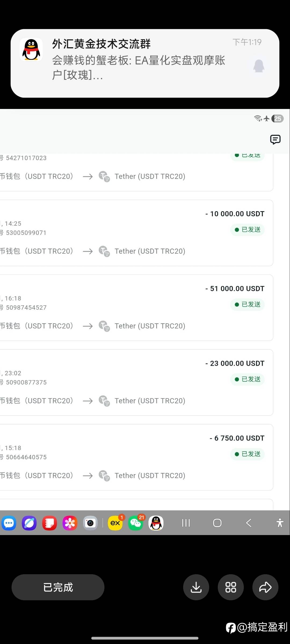Open the yellow 'ex' app icon

pyautogui.click(x=115, y=523)
